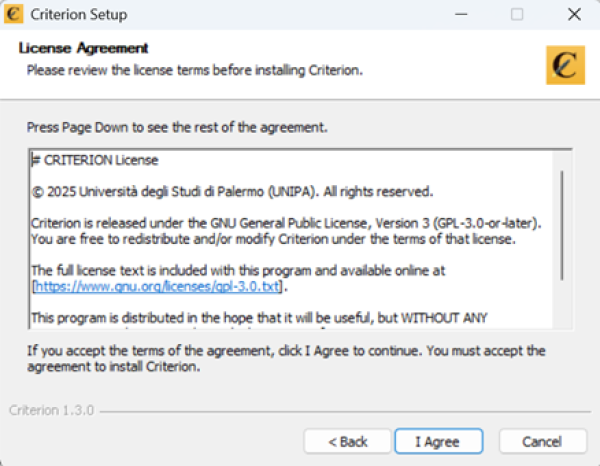Minimize the Criterion Setup window
600x466 pixels.
tap(460, 15)
